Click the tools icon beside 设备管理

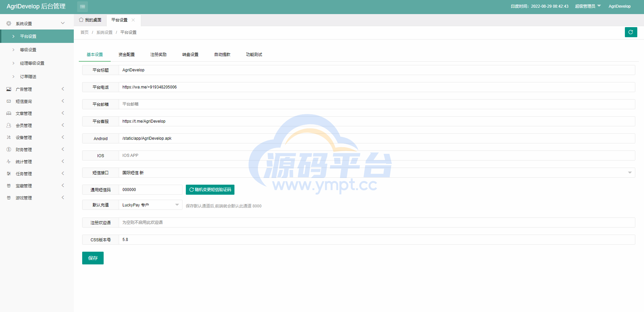[9, 137]
